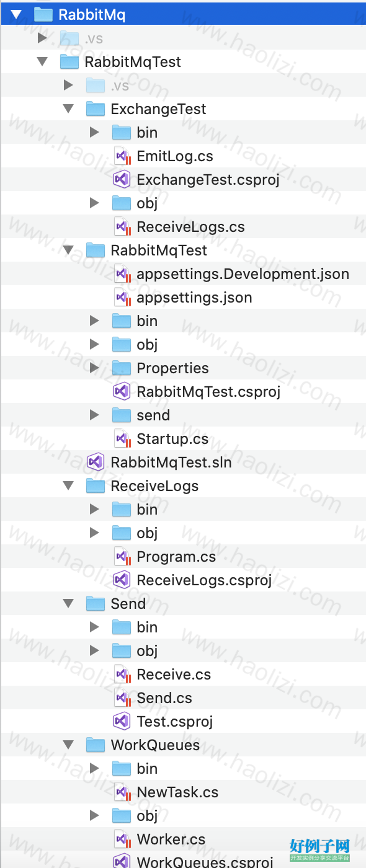Expand the bin folder under ReceiveLogs

94,510
